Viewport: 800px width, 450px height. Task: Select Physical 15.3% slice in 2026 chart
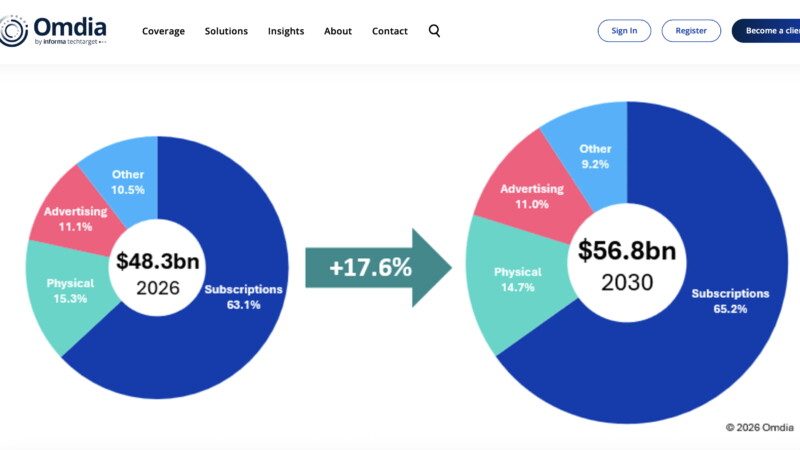pos(70,290)
